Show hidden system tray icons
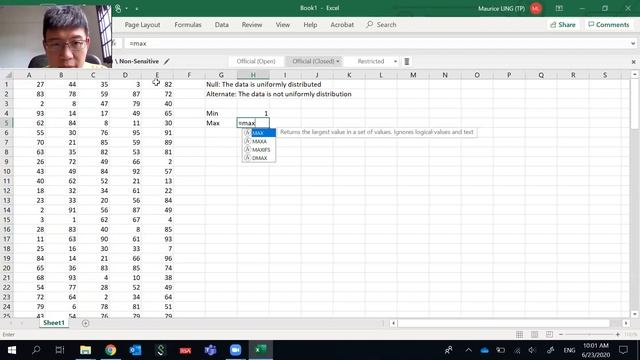Image resolution: width=640 pixels, height=360 pixels. point(468,350)
